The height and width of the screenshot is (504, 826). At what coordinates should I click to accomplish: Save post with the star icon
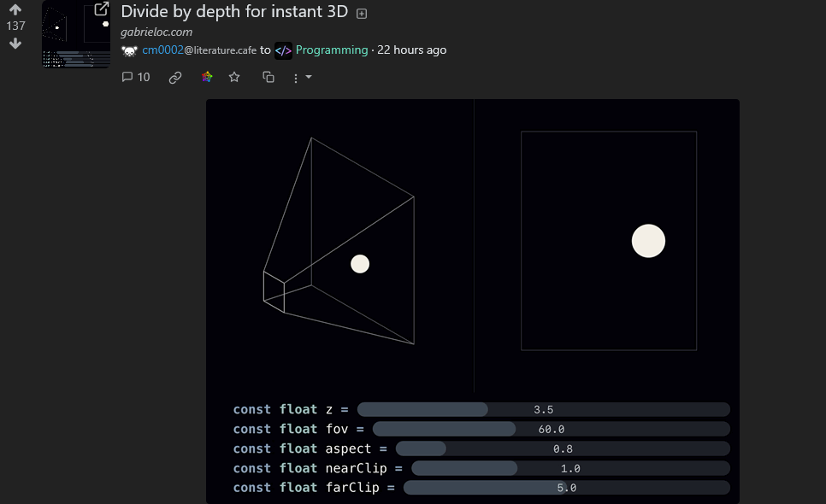click(x=234, y=78)
